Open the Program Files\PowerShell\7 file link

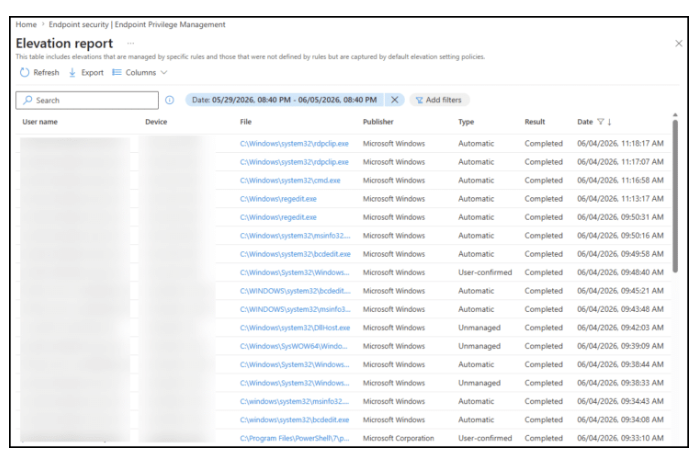pyautogui.click(x=294, y=438)
